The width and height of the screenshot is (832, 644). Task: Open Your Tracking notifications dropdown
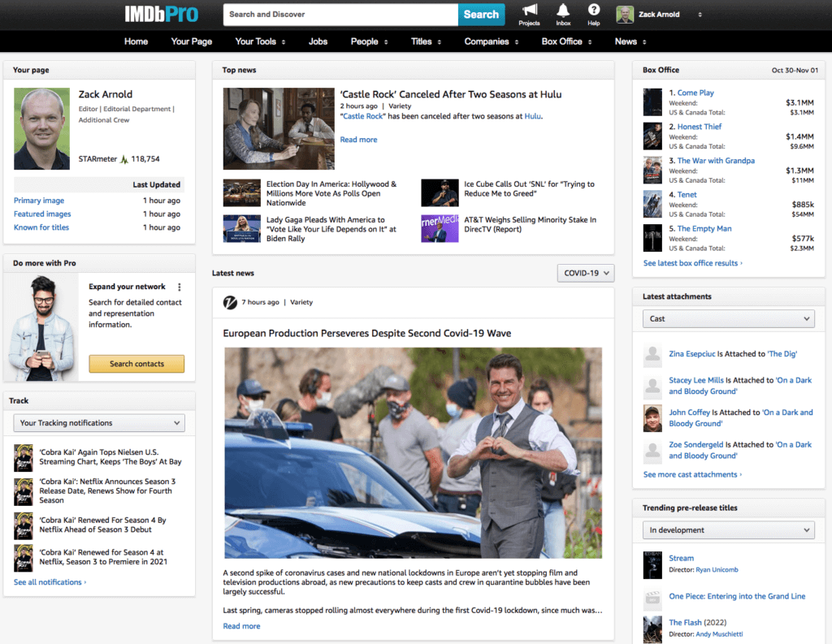point(99,423)
